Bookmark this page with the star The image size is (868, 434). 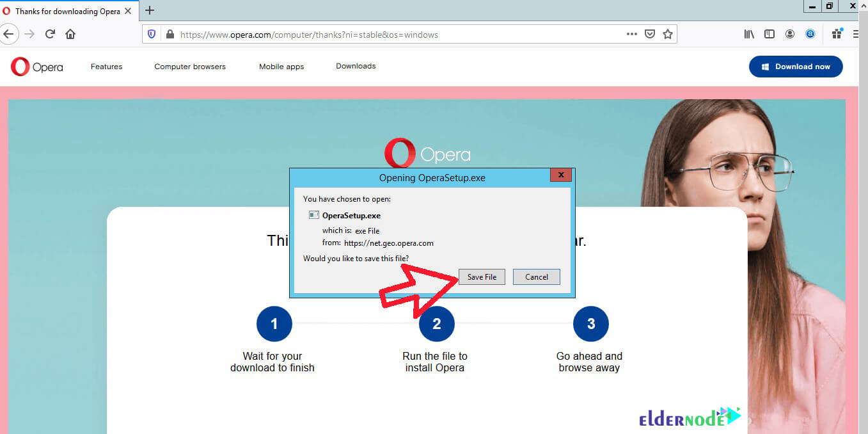[x=668, y=34]
